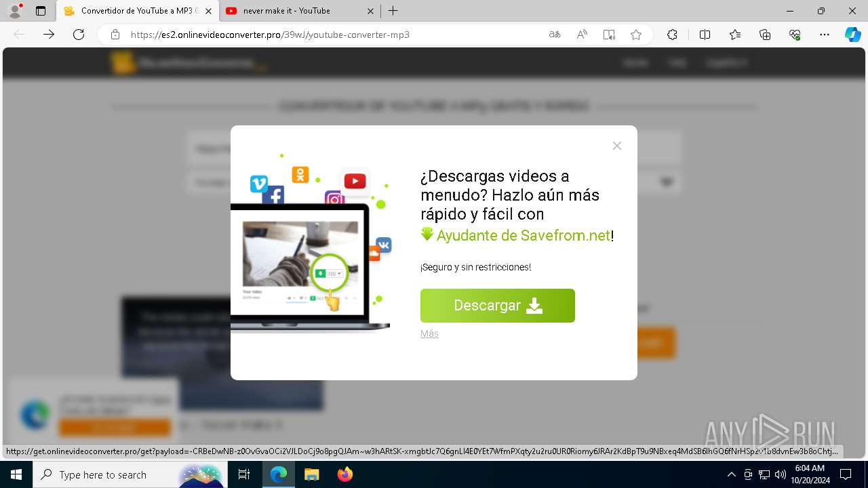Open Task View on taskbar

point(244,474)
